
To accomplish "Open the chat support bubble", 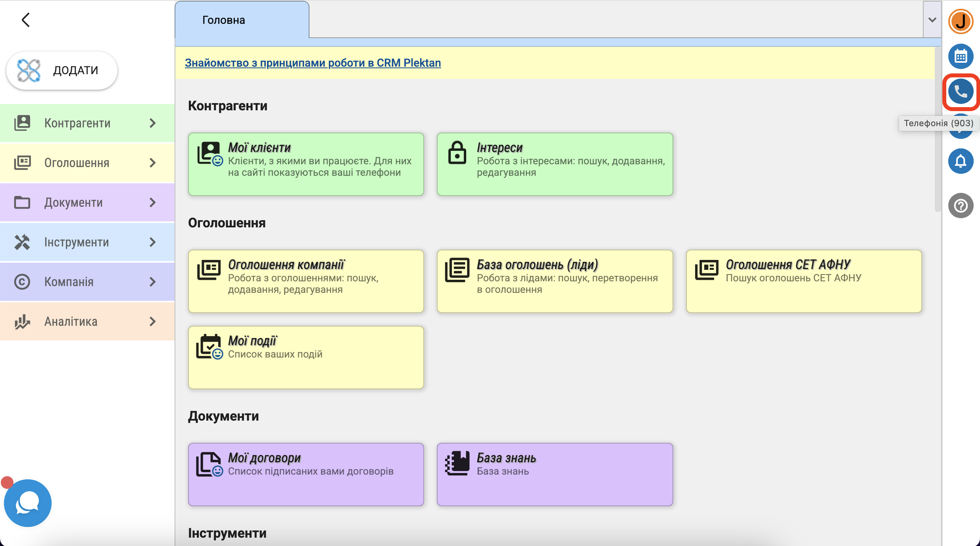I will point(27,503).
